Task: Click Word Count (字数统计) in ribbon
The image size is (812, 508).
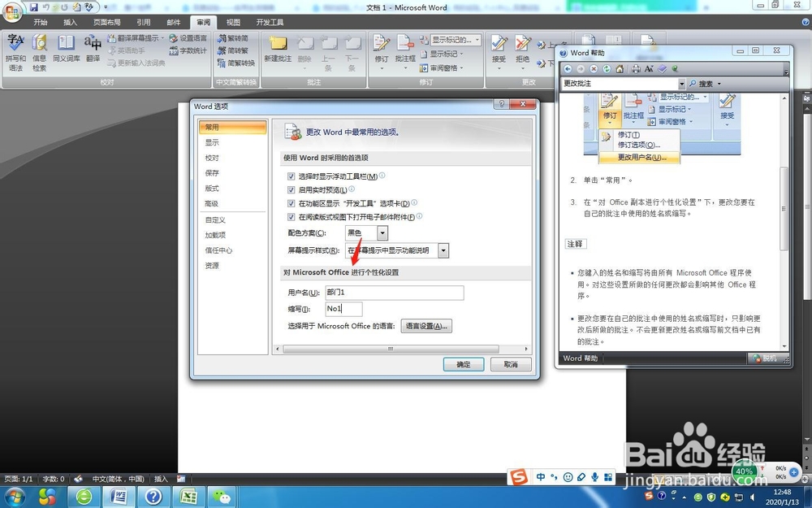Action: tap(188, 50)
